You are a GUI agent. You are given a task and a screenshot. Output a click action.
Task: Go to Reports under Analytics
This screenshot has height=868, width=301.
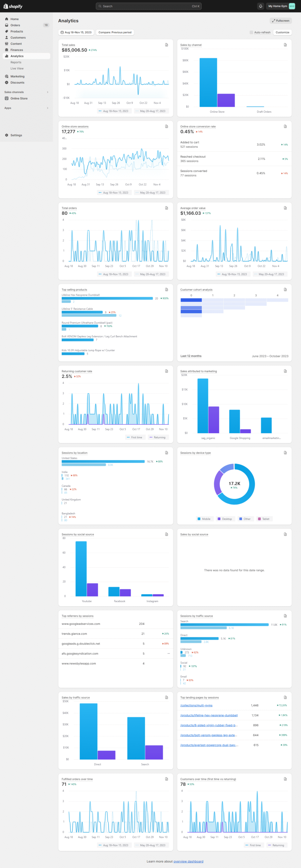point(16,62)
